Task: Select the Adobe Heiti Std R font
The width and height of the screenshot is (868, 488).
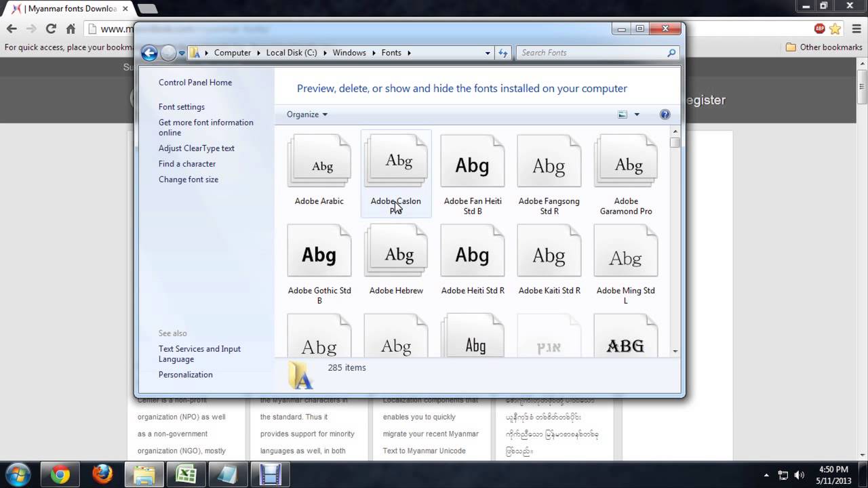Action: [473, 251]
